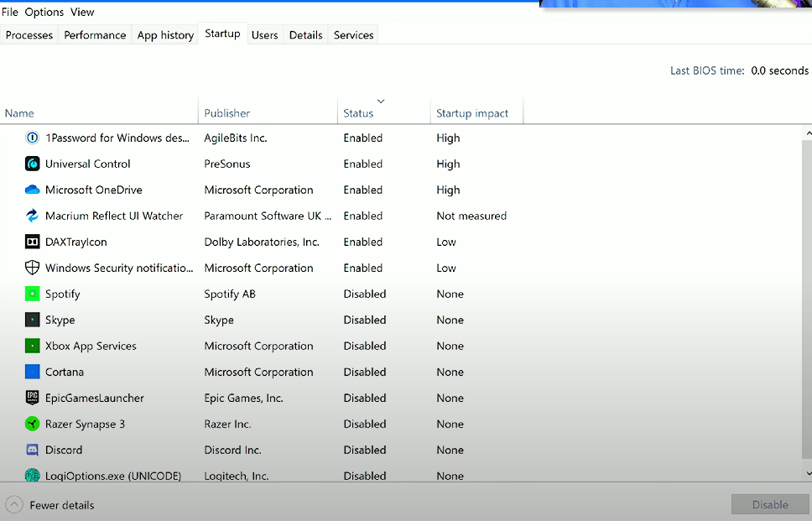Collapse view with Fewer details chevron
The width and height of the screenshot is (812, 521).
click(x=14, y=504)
